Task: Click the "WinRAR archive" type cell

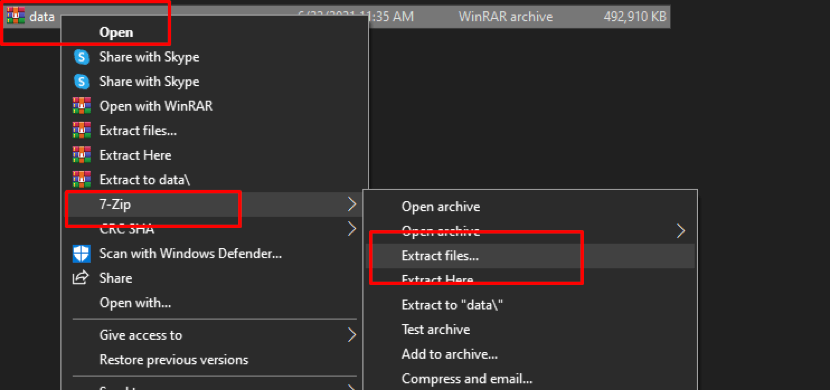Action: pyautogui.click(x=506, y=16)
